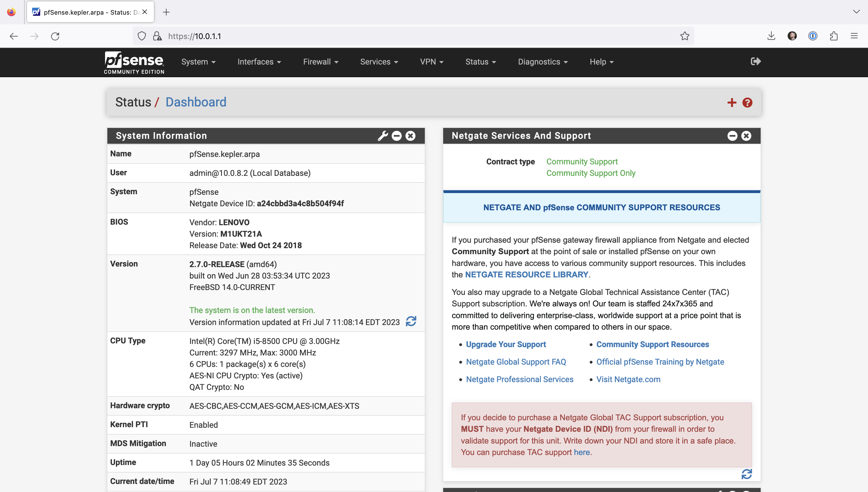
Task: Open Netgate Professional Services link
Action: [x=520, y=380]
